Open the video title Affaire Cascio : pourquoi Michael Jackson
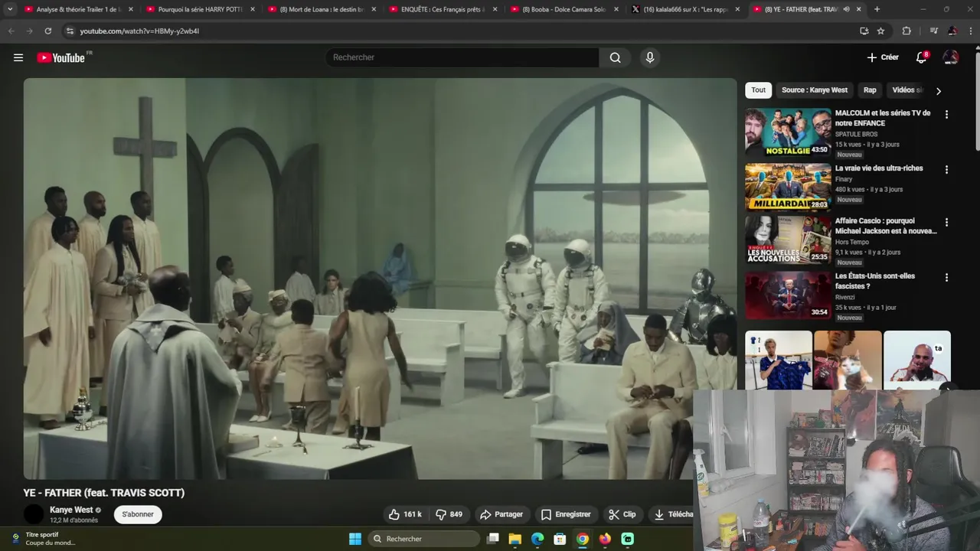Viewport: 980px width, 551px height. (886, 226)
